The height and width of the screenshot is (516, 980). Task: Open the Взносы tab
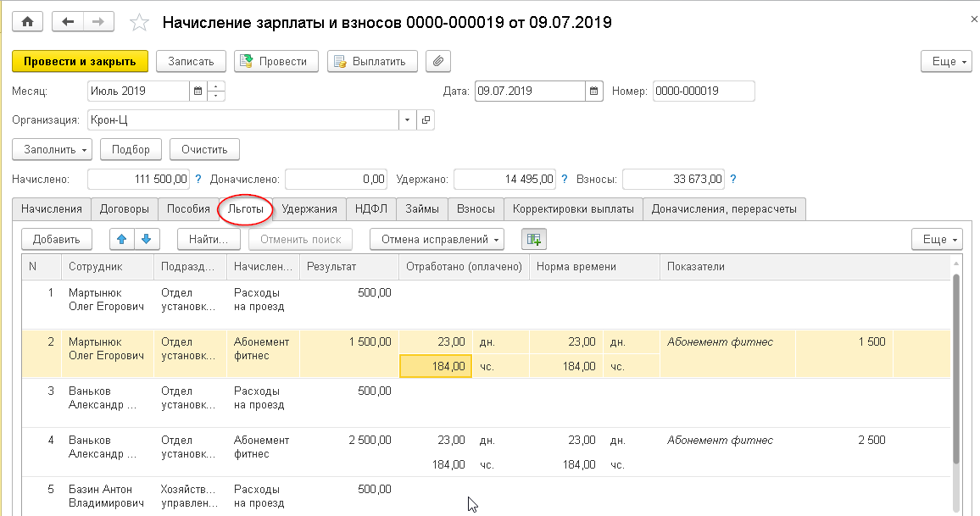(x=476, y=209)
